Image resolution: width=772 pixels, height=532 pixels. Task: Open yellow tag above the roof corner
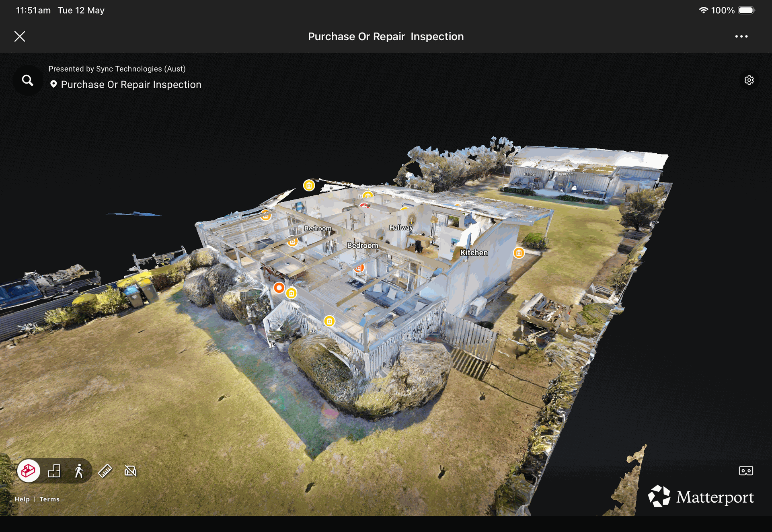309,185
